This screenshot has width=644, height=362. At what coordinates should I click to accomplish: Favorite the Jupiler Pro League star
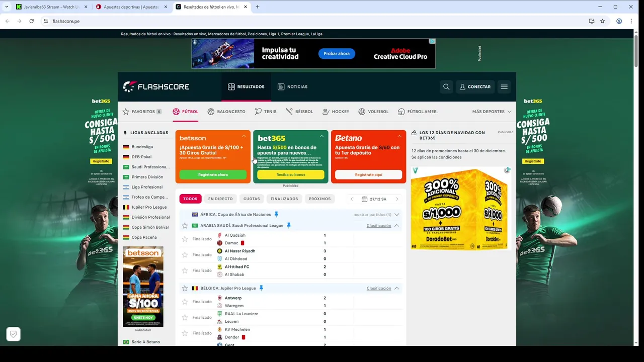coord(185,288)
